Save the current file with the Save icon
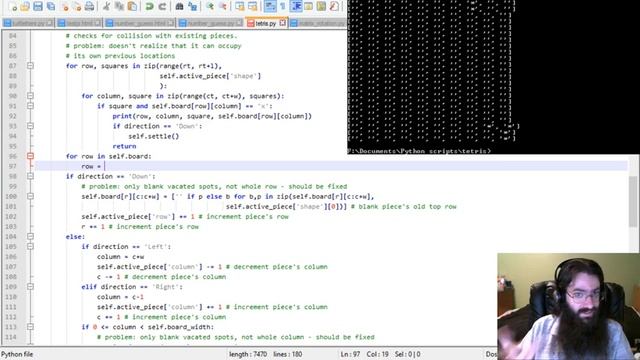This screenshot has height=360, width=640. (38, 6)
